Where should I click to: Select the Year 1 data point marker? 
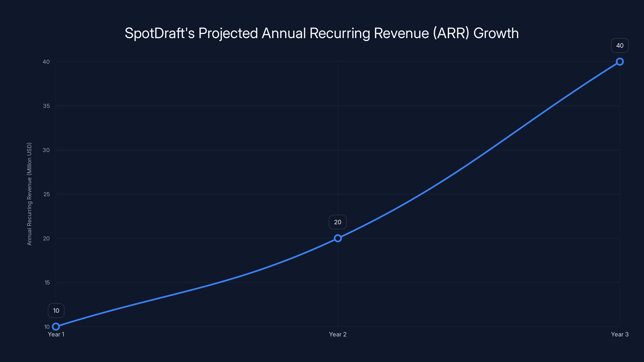[x=56, y=326]
